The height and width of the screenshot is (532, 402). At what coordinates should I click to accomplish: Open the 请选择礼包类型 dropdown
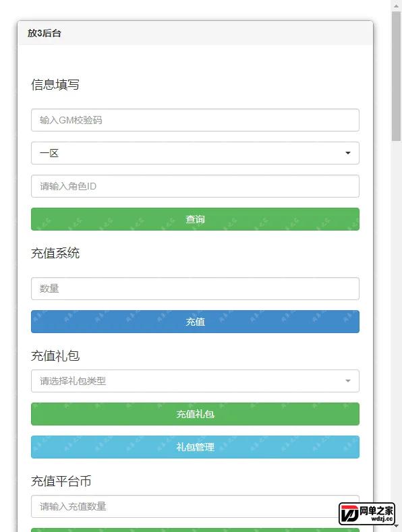click(x=195, y=381)
